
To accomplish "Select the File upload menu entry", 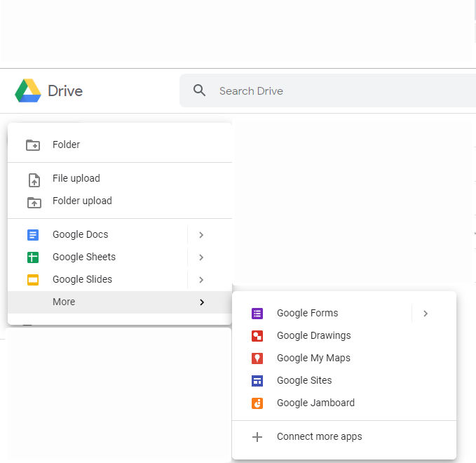I will pyautogui.click(x=120, y=178).
